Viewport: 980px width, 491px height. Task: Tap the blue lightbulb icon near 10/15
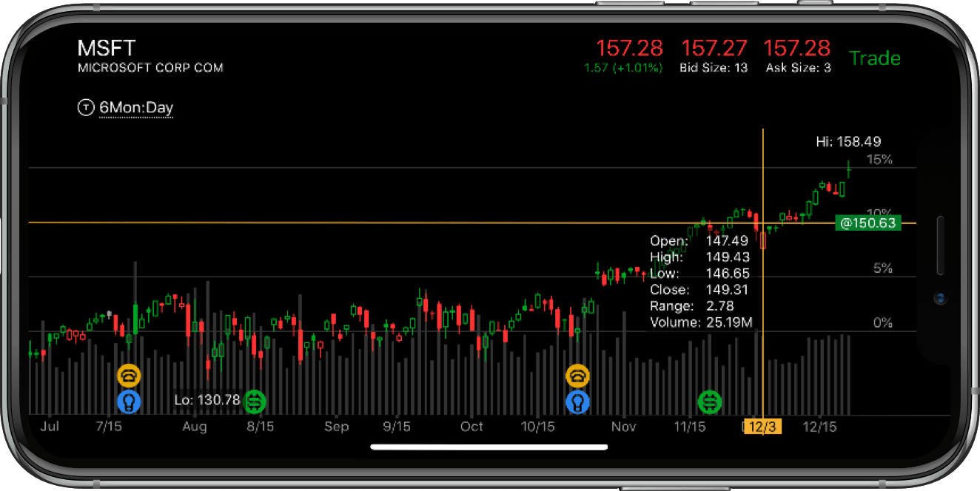point(577,402)
